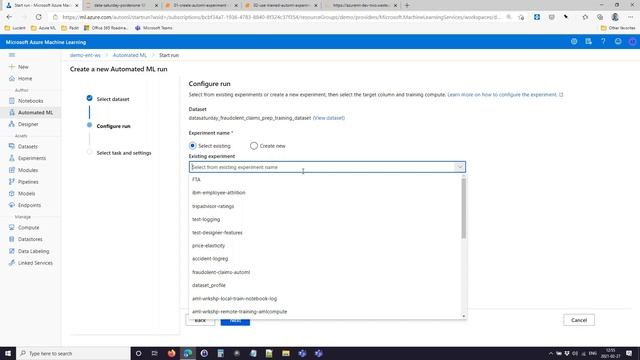This screenshot has width=640, height=360.
Task: Open the View dataset link
Action: click(329, 118)
